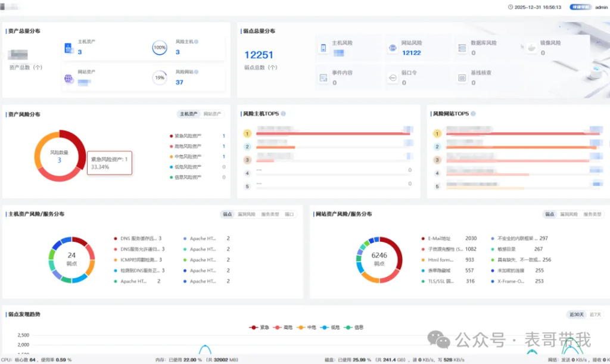Toggle the 高危 series in trend legend
The image size is (610, 364).
tap(284, 327)
